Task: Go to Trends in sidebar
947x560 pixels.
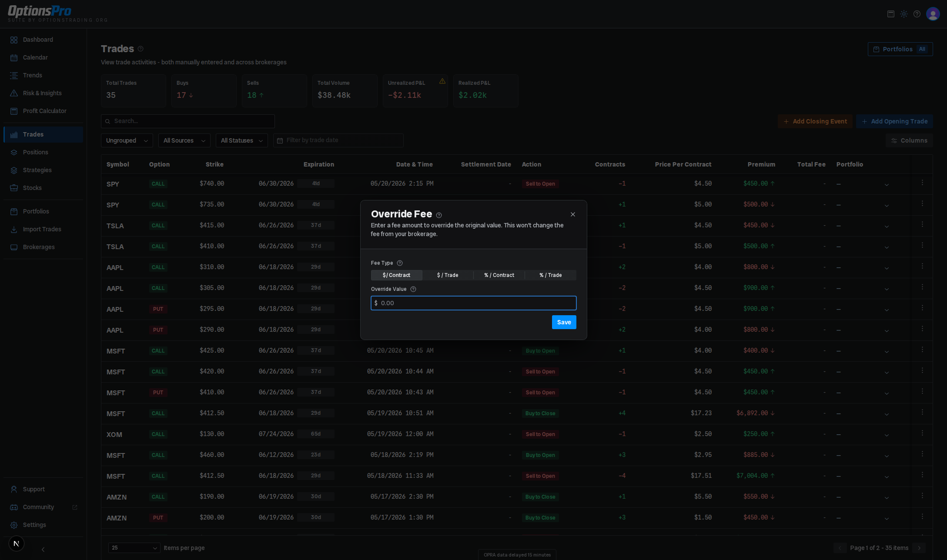Action: (43, 75)
